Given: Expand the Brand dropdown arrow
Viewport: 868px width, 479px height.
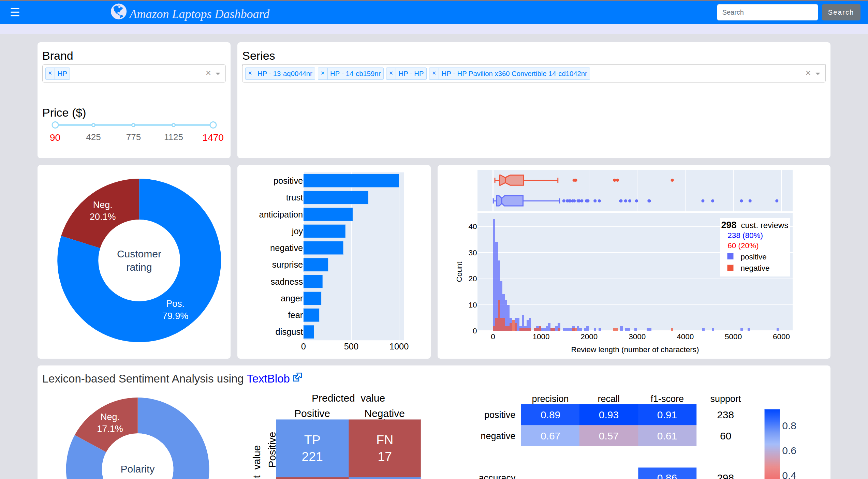Looking at the screenshot, I should pos(218,74).
